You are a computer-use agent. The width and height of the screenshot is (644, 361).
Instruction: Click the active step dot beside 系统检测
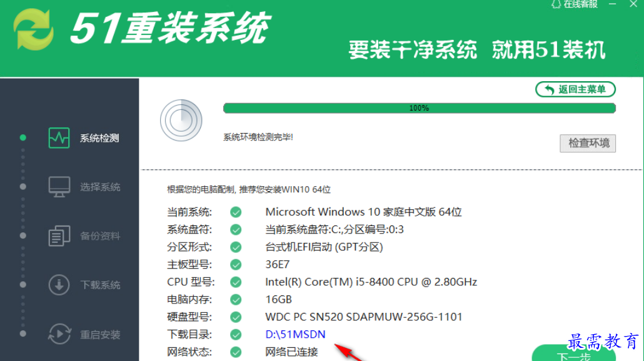coord(23,137)
